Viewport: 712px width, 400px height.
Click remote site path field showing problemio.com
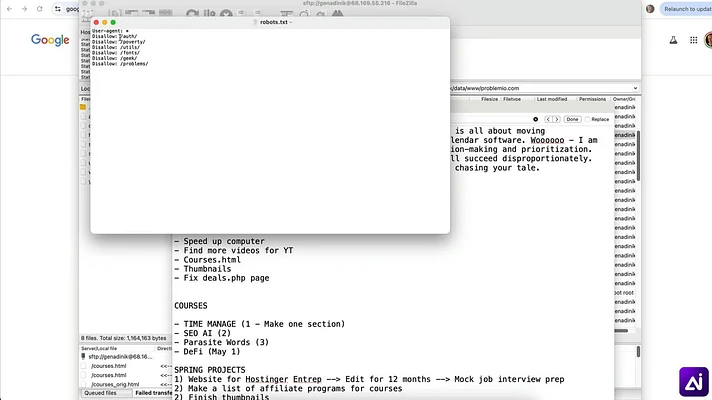pos(540,88)
